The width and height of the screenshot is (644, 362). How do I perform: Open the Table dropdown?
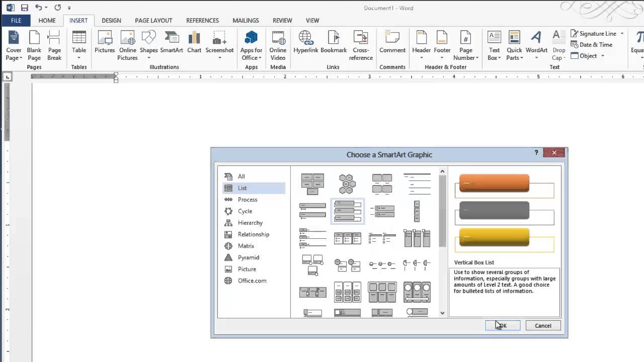[x=79, y=58]
